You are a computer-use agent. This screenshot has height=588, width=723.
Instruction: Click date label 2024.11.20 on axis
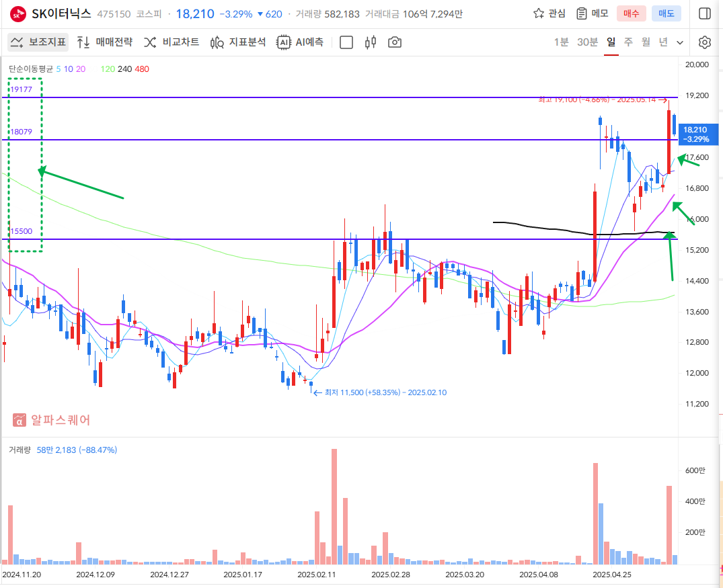(x=22, y=575)
